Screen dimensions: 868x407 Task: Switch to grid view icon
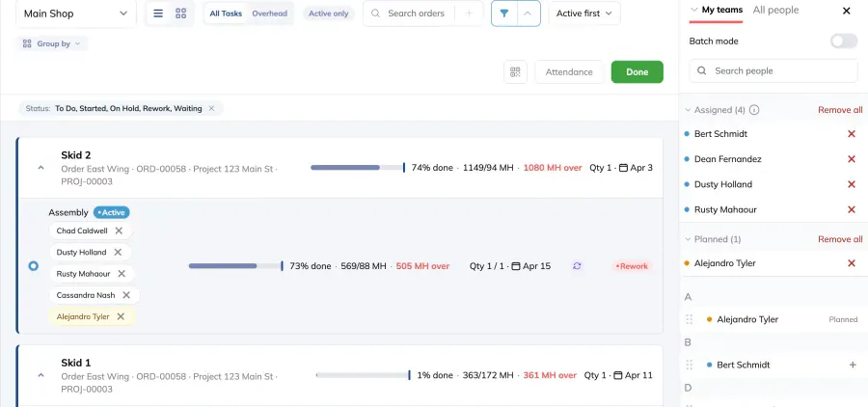coord(180,14)
